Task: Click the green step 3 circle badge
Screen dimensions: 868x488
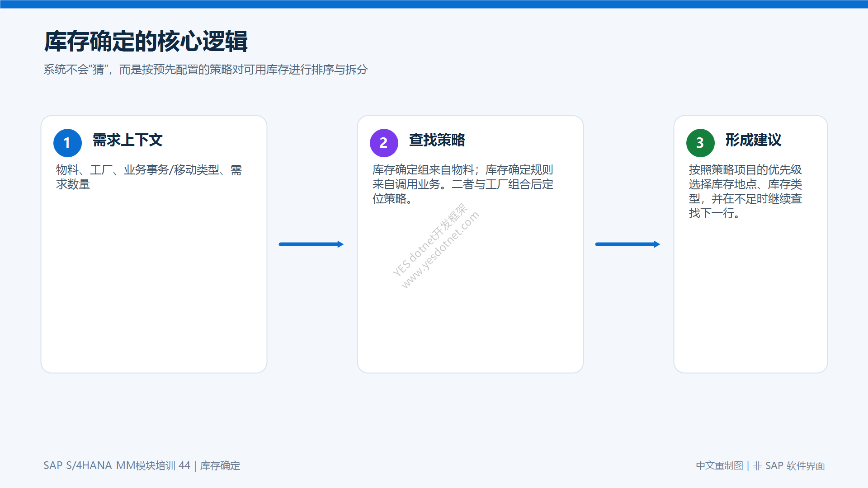Action: click(x=700, y=143)
